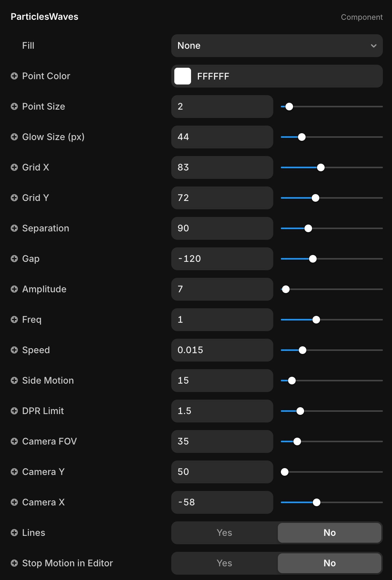Viewport: 392px width, 580px height.
Task: Click the chevron arrow on the Fill dropdown
Action: point(373,46)
